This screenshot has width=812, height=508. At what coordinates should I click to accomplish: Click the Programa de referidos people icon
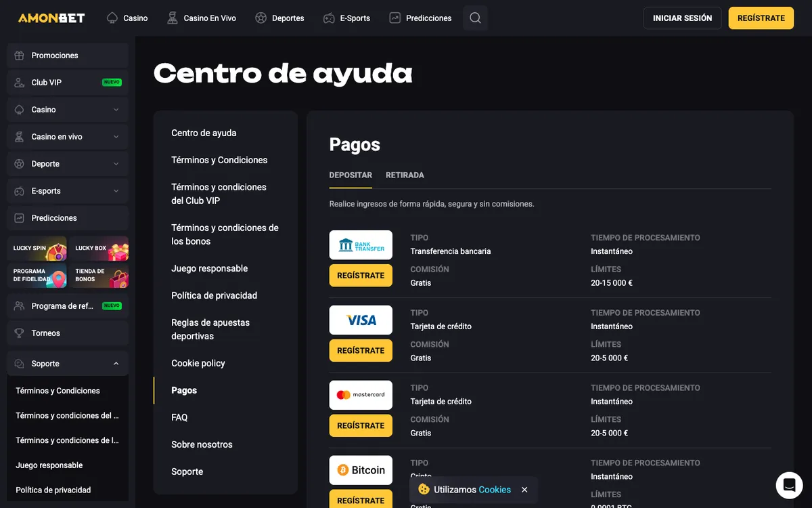point(20,306)
